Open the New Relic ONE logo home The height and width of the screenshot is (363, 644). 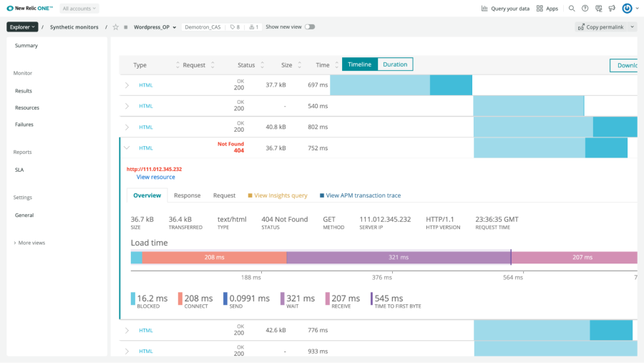(x=29, y=8)
